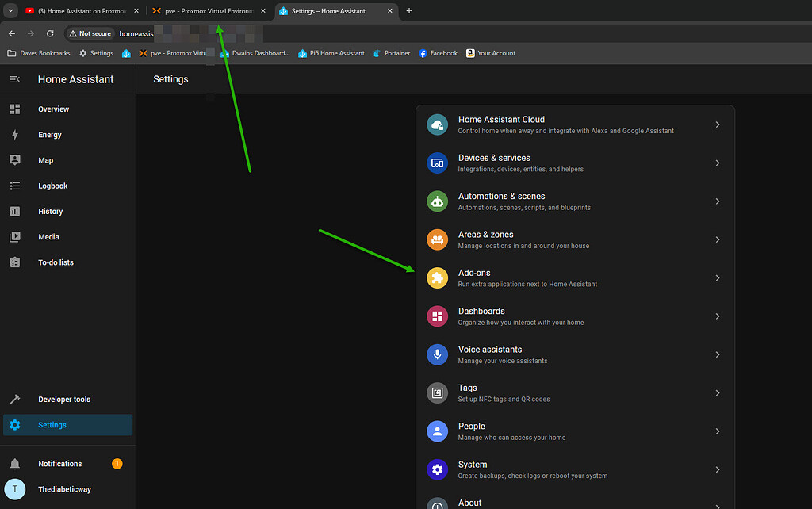The width and height of the screenshot is (812, 509).
Task: Click the Tags QR code icon
Action: (437, 392)
